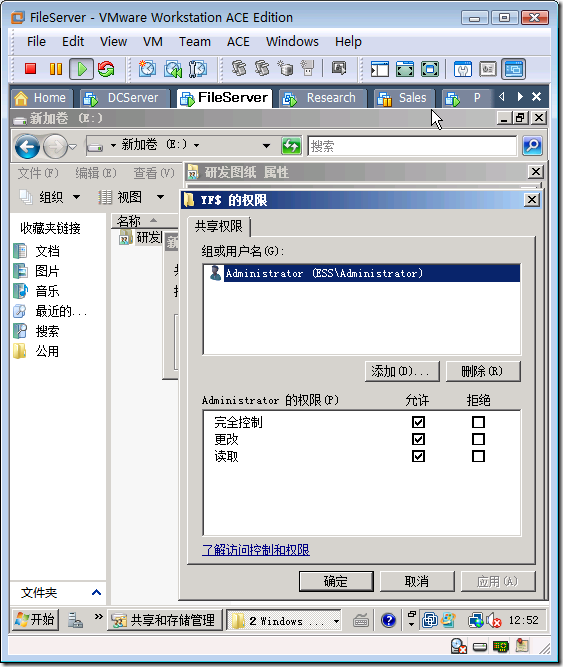
Task: Switch to the Sales tab
Action: [404, 98]
